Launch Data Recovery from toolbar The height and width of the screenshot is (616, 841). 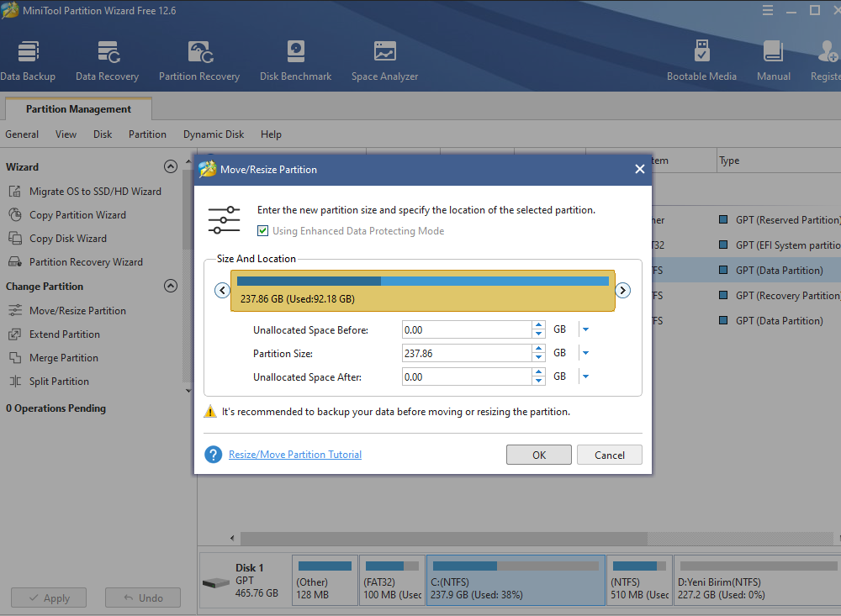pyautogui.click(x=108, y=61)
